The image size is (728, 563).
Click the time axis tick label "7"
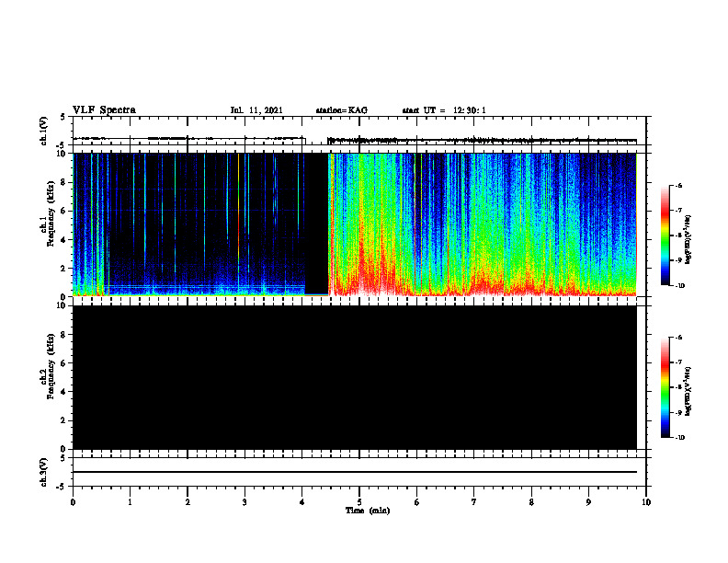tap(474, 502)
